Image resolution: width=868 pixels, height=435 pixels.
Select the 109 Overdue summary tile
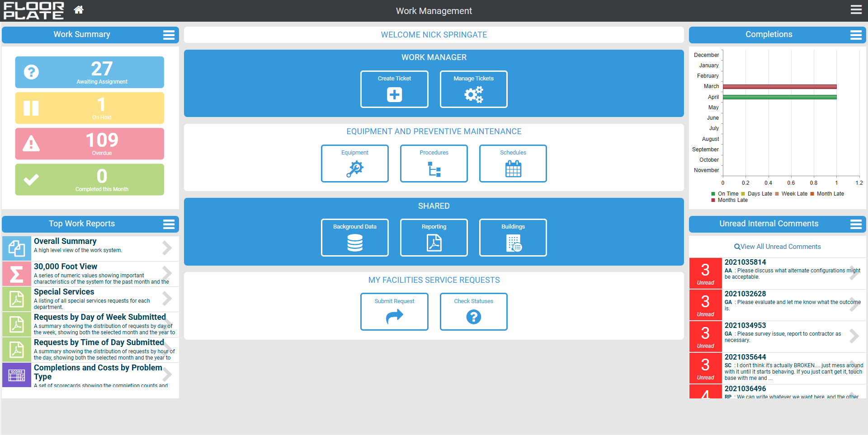pos(90,144)
